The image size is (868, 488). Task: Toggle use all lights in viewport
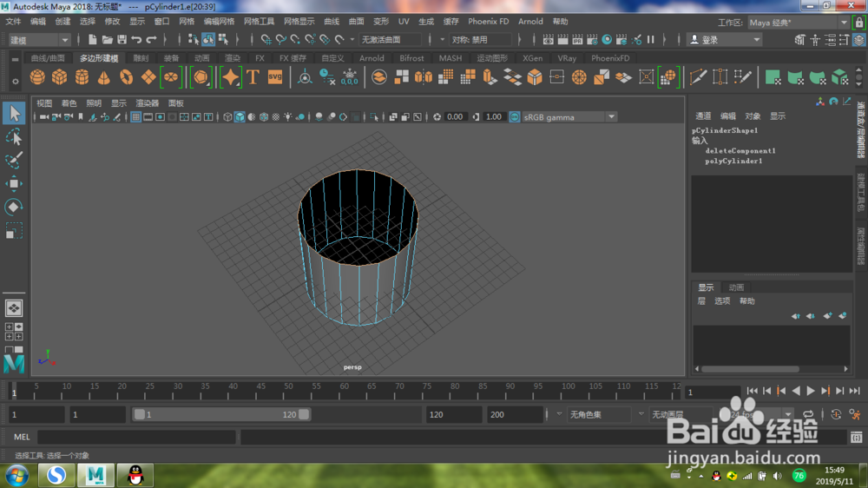tap(288, 117)
